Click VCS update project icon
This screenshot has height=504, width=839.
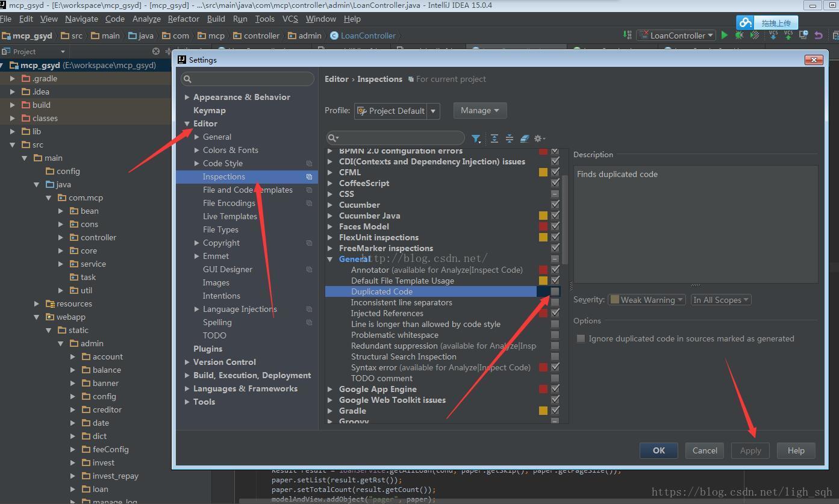(x=773, y=35)
